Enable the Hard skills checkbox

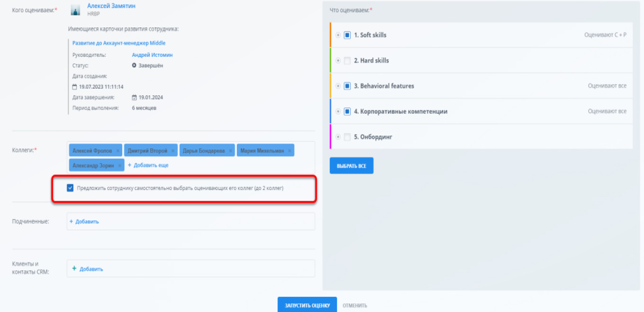pos(347,61)
